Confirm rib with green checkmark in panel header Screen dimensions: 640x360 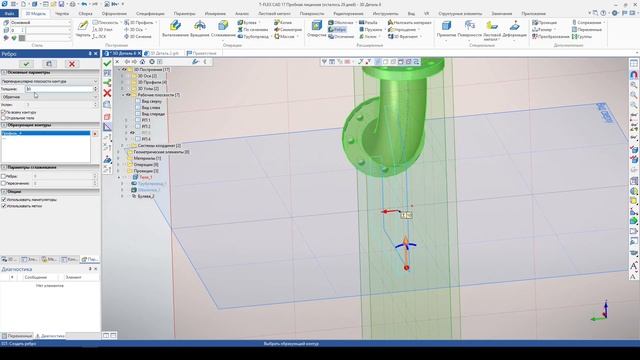point(27,64)
